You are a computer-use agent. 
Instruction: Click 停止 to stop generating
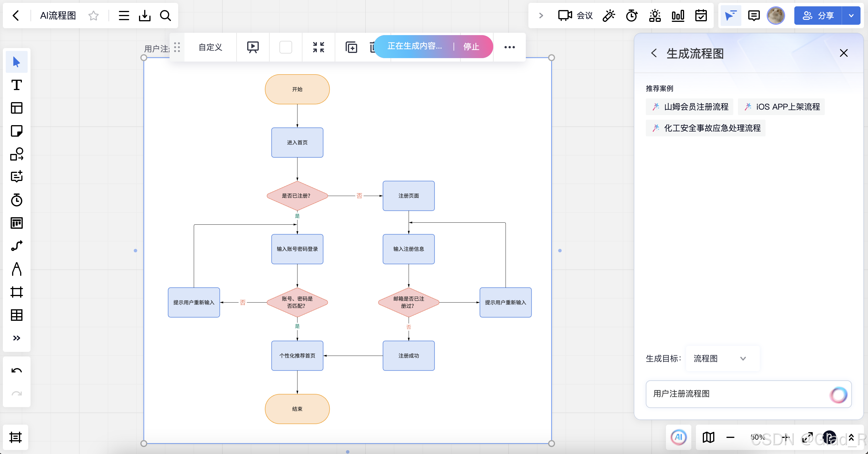pyautogui.click(x=471, y=47)
